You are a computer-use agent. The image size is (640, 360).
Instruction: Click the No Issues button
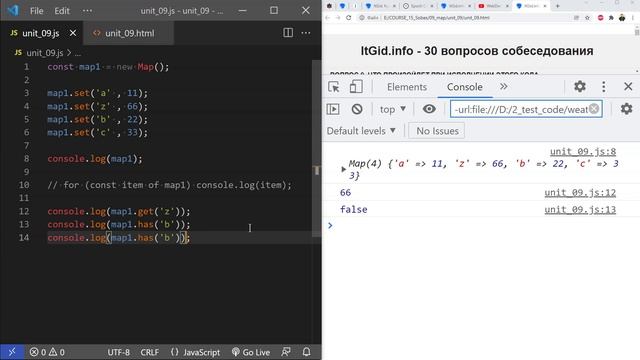[x=436, y=131]
